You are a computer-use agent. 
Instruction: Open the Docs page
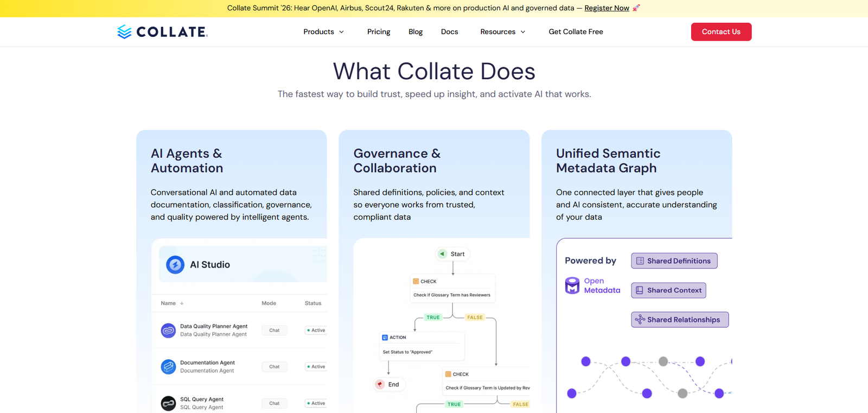(450, 32)
